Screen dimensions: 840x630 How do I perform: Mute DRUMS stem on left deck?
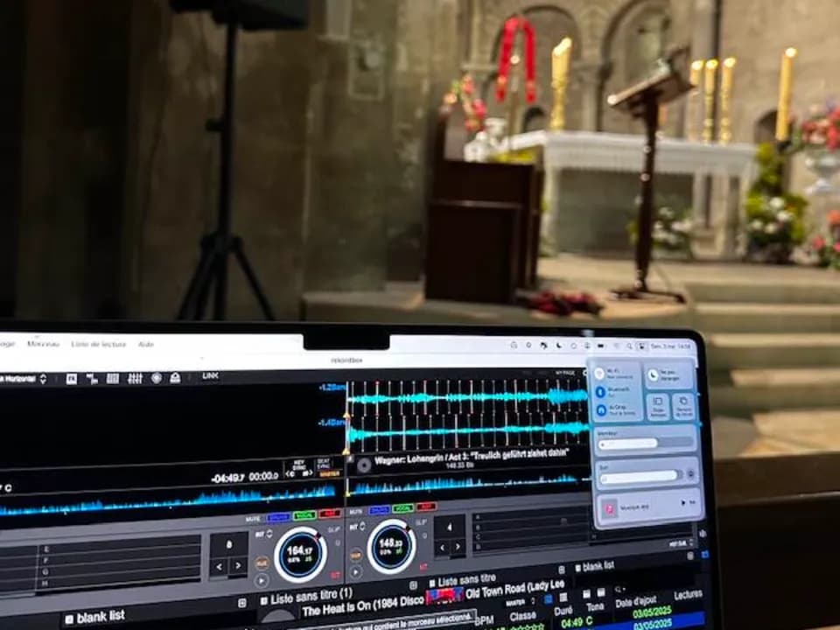pos(278,517)
